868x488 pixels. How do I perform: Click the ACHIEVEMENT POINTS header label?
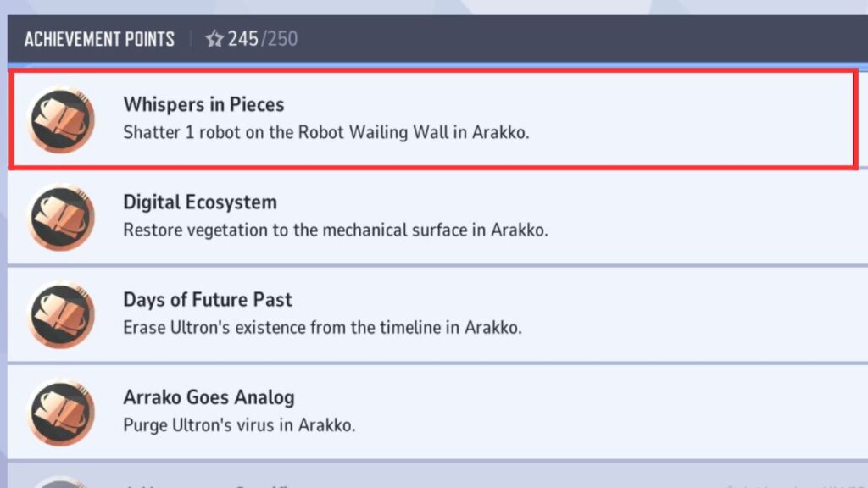point(100,39)
